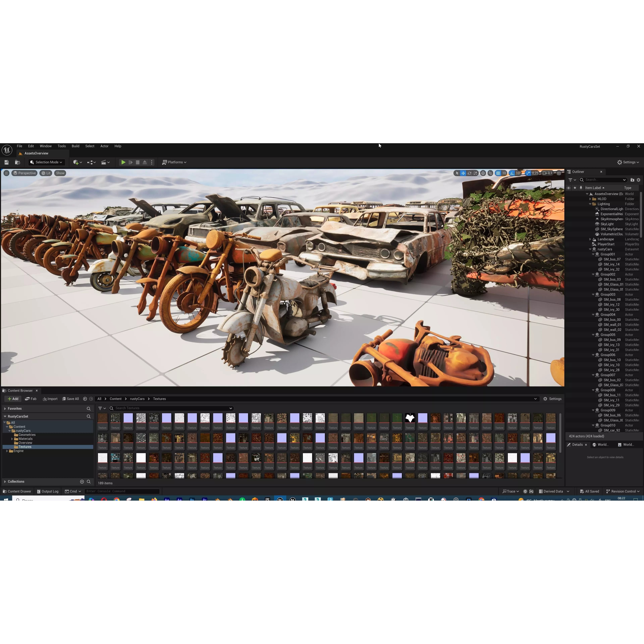
Task: Activate the Rotate gizmo tool
Action: (469, 173)
